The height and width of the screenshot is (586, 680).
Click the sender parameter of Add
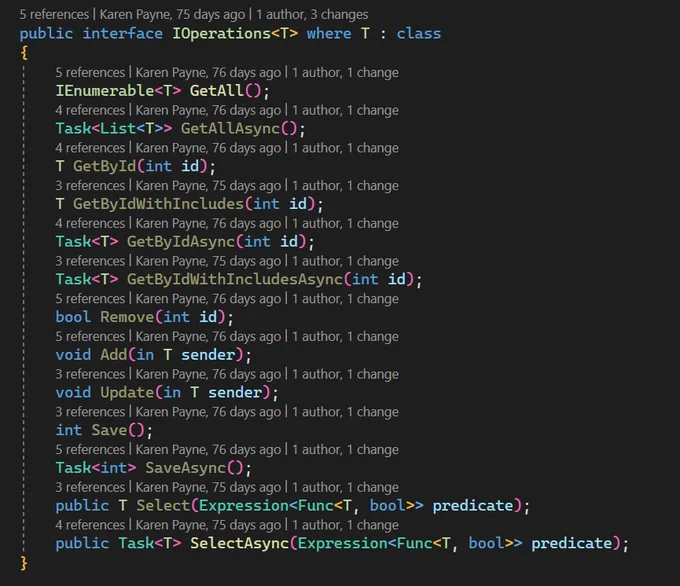pos(208,355)
